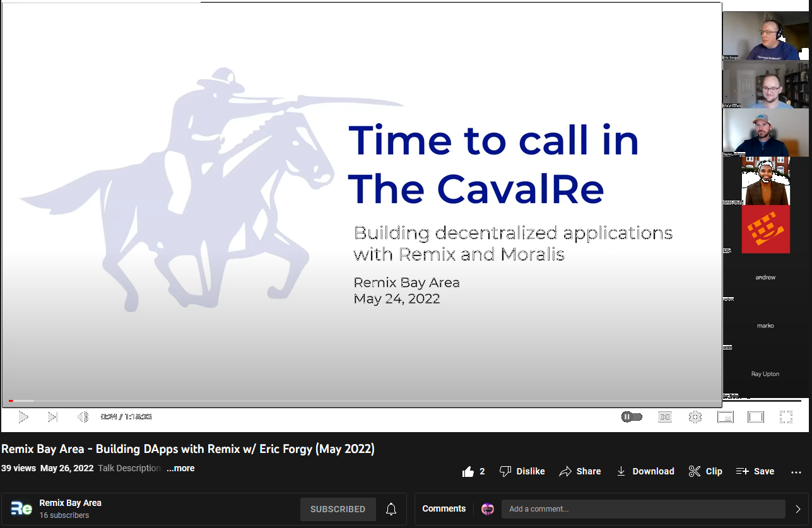
Task: Open the video settings gear
Action: pyautogui.click(x=695, y=417)
